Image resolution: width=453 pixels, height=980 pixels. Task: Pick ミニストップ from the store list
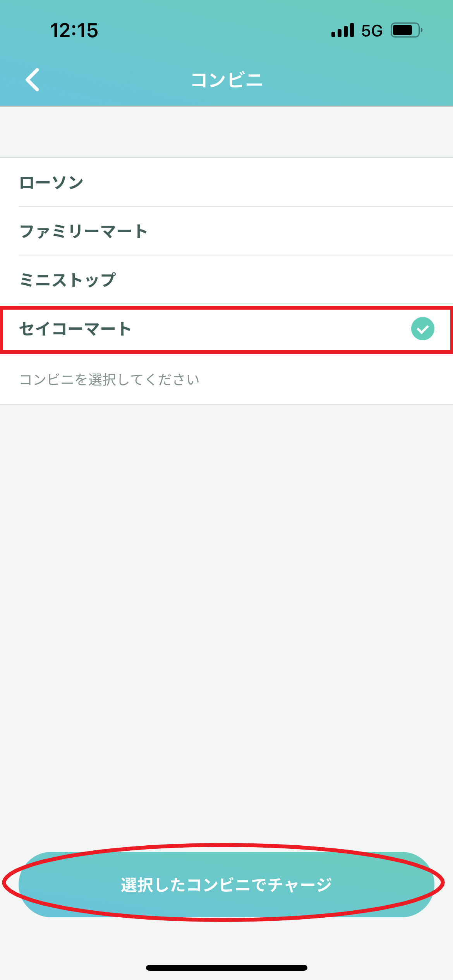click(x=68, y=280)
